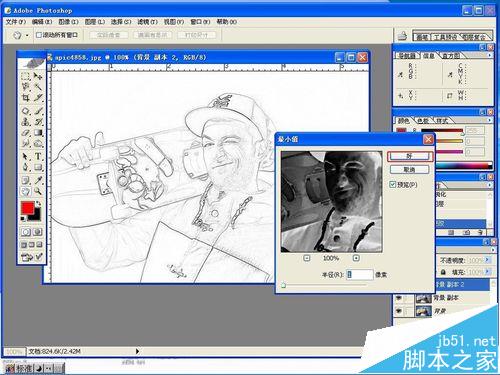The width and height of the screenshot is (500, 375).
Task: Open the 滤镜 filter menu
Action: [x=147, y=22]
